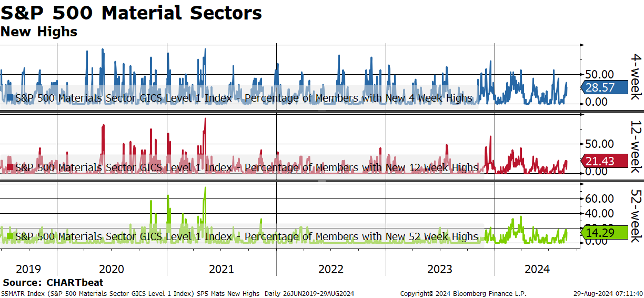This screenshot has height=298, width=644.
Task: Click the 2022 x-axis year label
Action: 331,270
